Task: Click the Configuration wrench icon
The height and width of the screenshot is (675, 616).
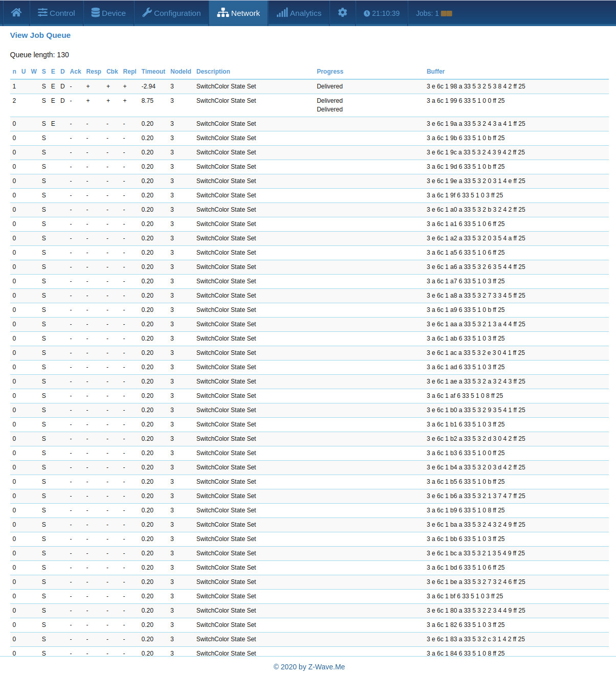Action: coord(147,13)
